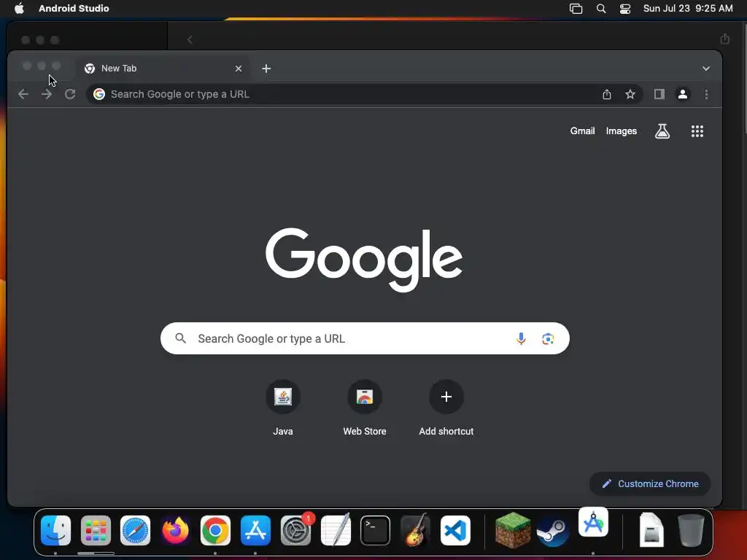Screen dimensions: 747x560
Task: Click Chrome icon in the dock
Action: tap(215, 531)
